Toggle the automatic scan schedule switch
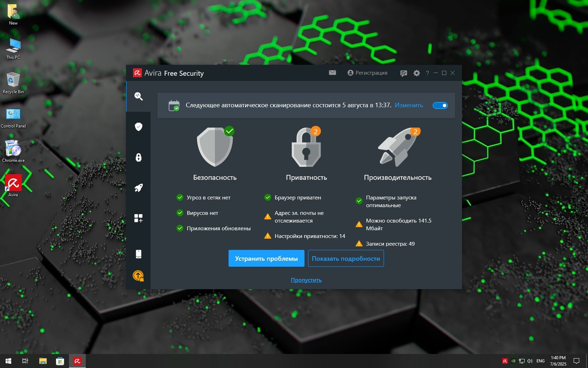 point(440,105)
